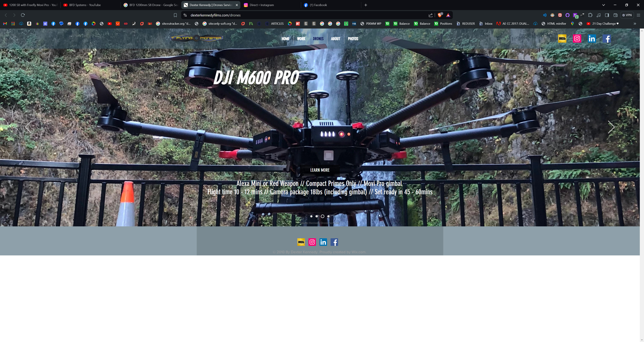The width and height of the screenshot is (644, 342).
Task: Open the extensions puzzle icon
Action: pyautogui.click(x=590, y=15)
